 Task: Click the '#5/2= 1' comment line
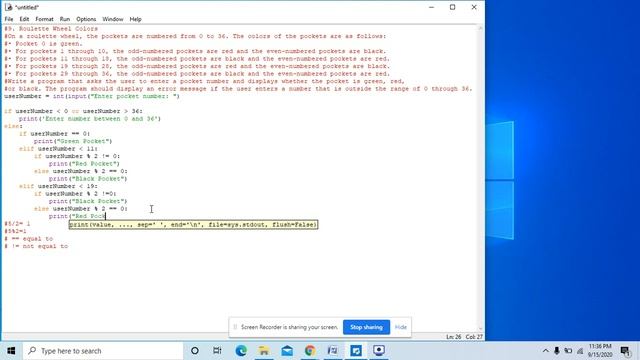[x=17, y=224]
